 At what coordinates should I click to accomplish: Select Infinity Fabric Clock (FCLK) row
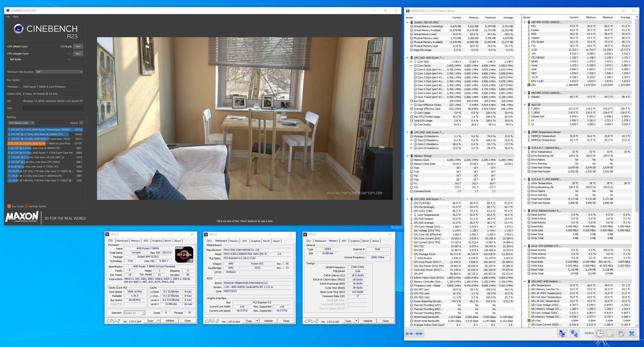(462, 277)
